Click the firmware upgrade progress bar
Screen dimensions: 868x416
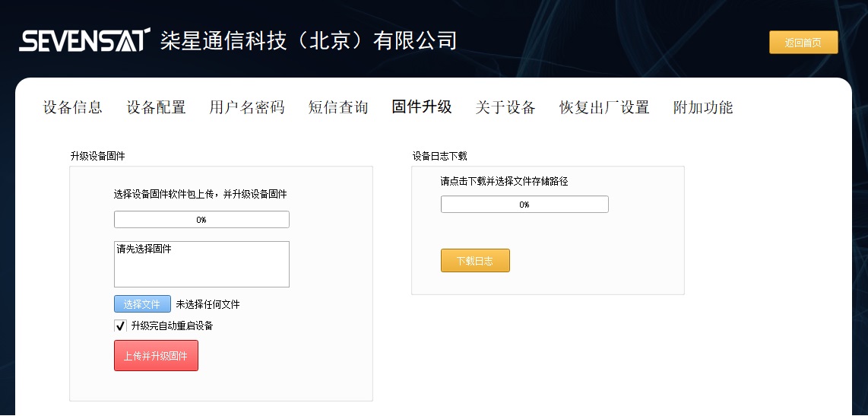click(x=201, y=219)
